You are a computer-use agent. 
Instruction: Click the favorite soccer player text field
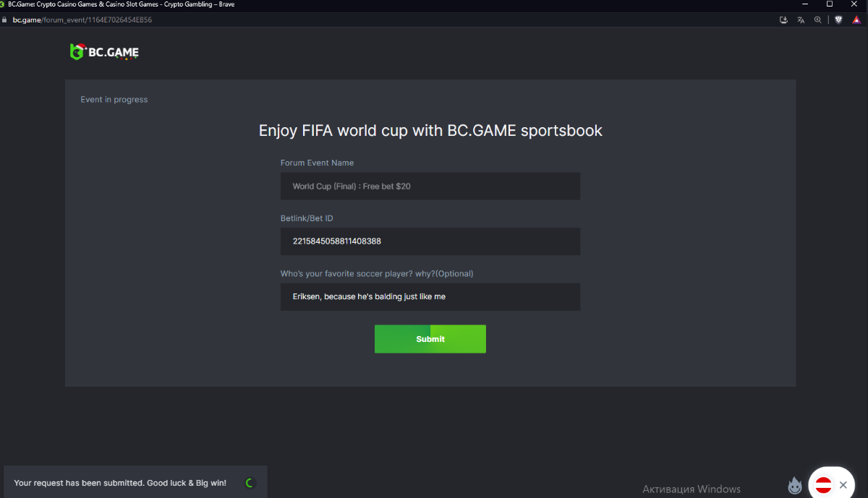430,296
